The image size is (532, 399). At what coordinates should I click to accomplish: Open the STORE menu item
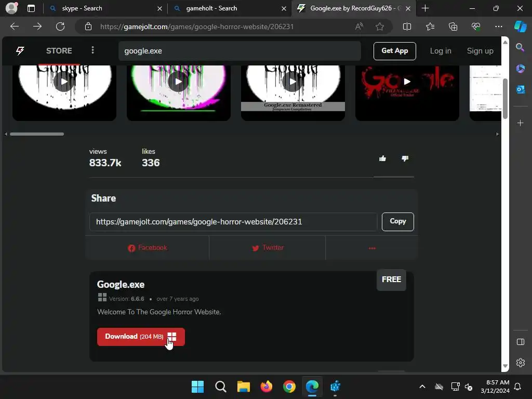(59, 51)
